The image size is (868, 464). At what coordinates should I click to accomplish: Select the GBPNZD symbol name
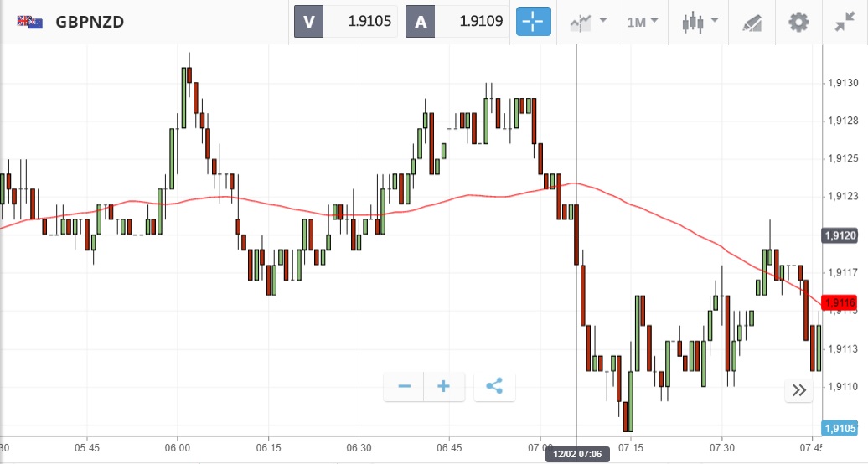pos(90,22)
